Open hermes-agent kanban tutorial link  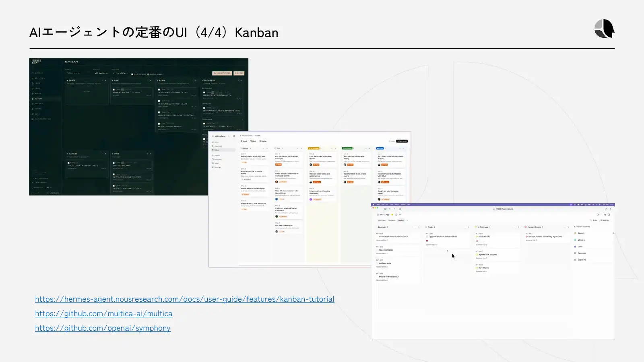coord(185,299)
